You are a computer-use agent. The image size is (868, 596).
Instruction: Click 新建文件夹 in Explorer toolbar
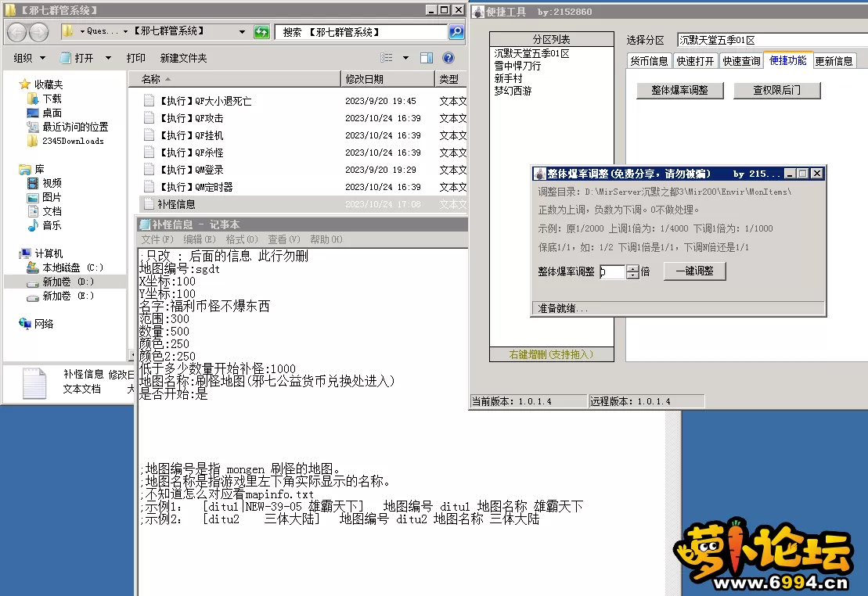click(183, 58)
